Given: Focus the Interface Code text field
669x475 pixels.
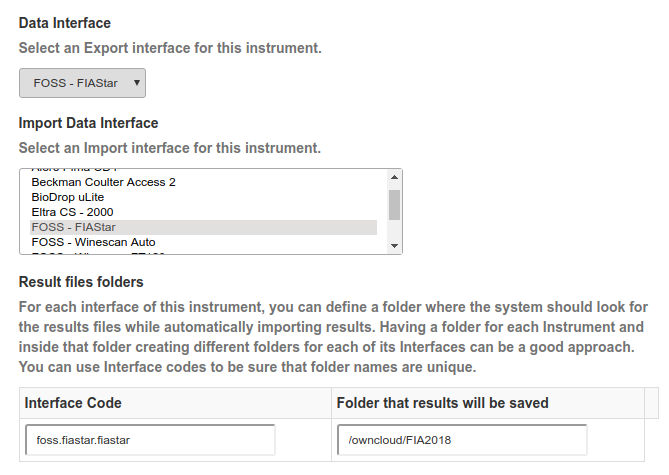Looking at the screenshot, I should click(150, 440).
